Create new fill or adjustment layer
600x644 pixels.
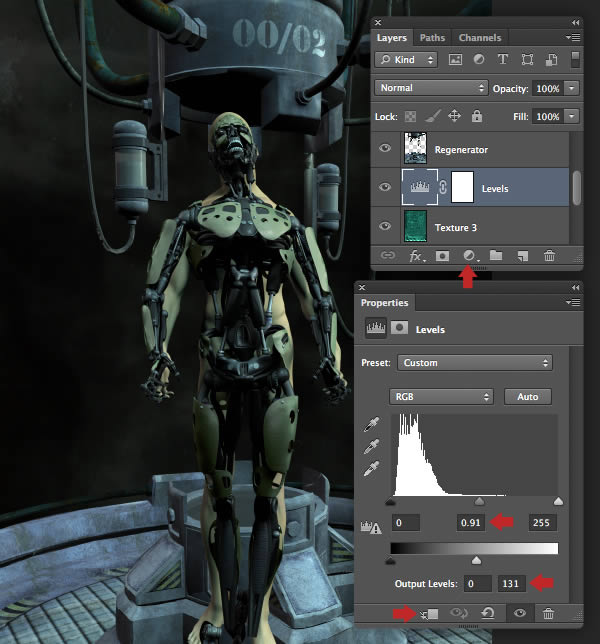pos(470,256)
